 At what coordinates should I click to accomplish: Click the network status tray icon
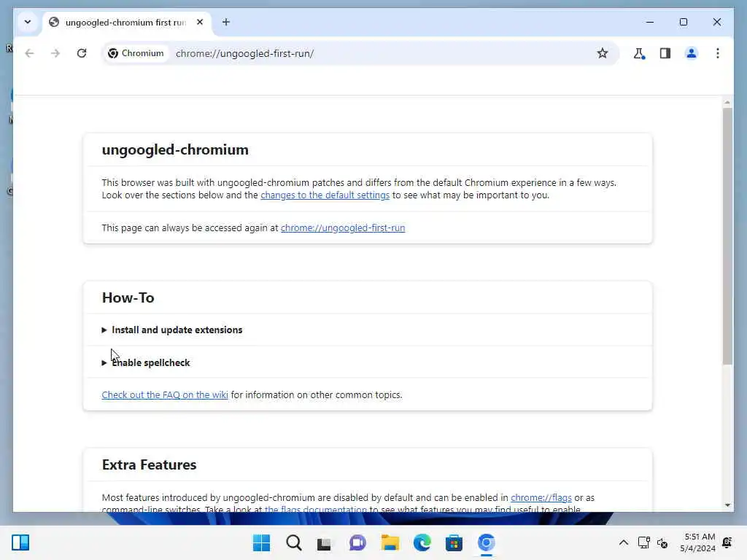[643, 542]
